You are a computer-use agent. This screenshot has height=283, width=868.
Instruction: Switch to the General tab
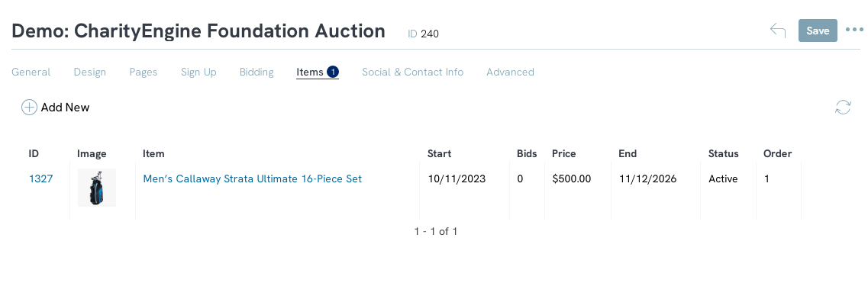click(x=31, y=72)
